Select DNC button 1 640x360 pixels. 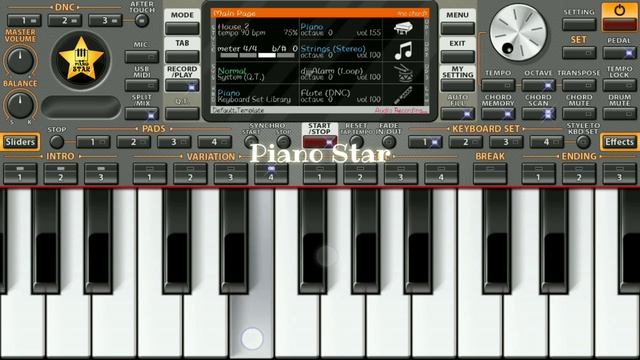click(24, 20)
